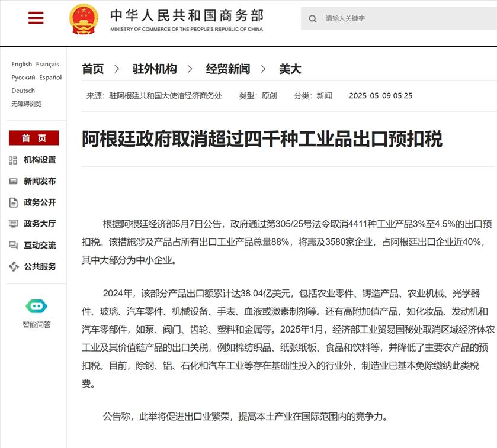Click the search magnifier icon
The width and height of the screenshot is (497, 448).
point(312,18)
